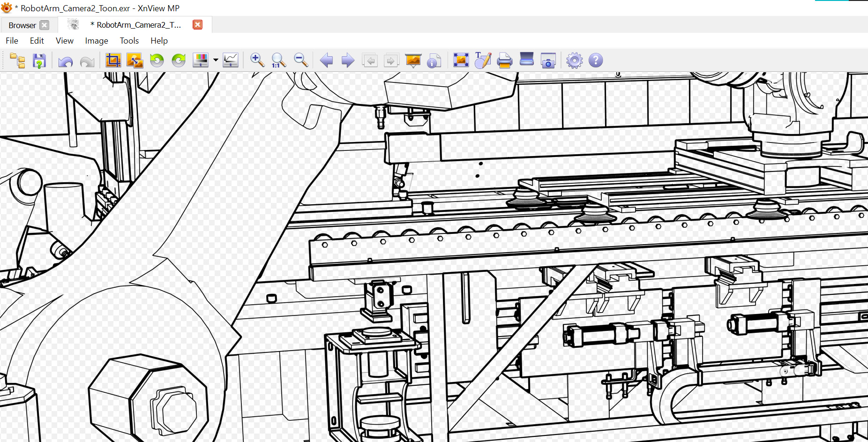
Task: Click the Zoom In magnifier
Action: tap(257, 60)
